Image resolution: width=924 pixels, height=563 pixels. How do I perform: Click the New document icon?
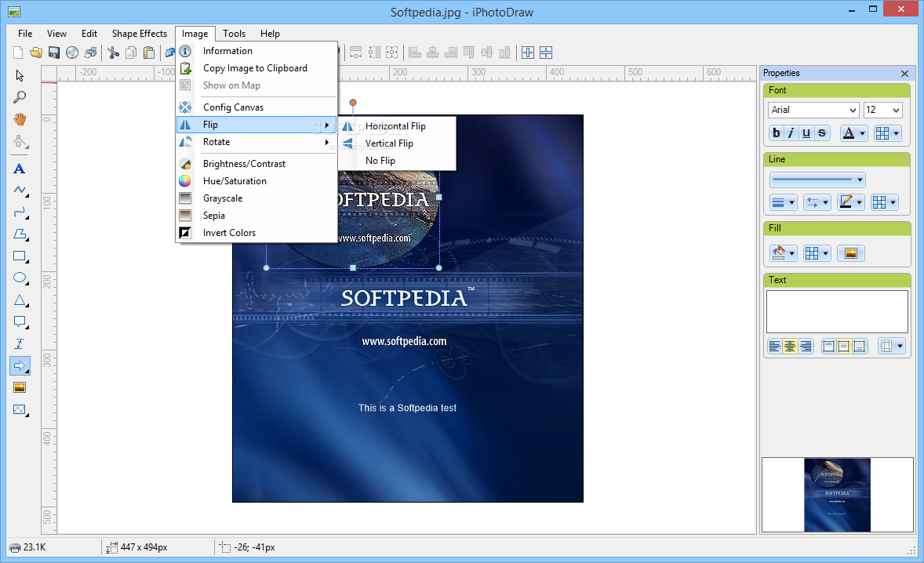[x=18, y=53]
